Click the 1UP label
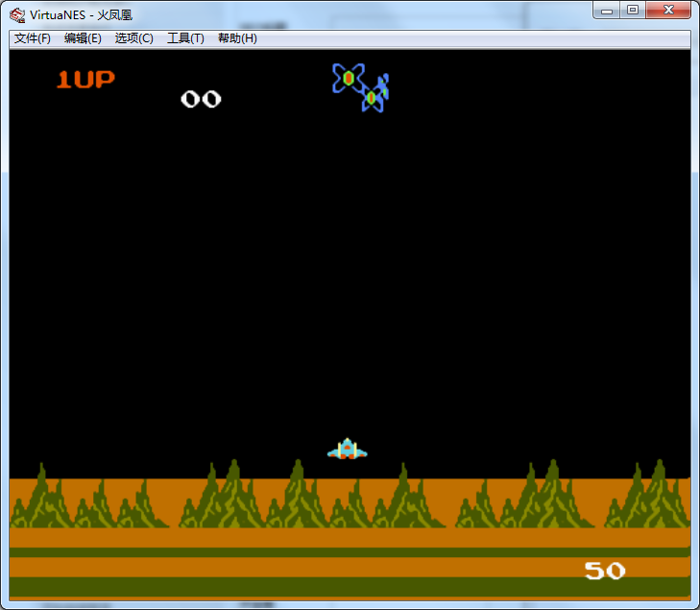This screenshot has height=610, width=700. [x=85, y=80]
